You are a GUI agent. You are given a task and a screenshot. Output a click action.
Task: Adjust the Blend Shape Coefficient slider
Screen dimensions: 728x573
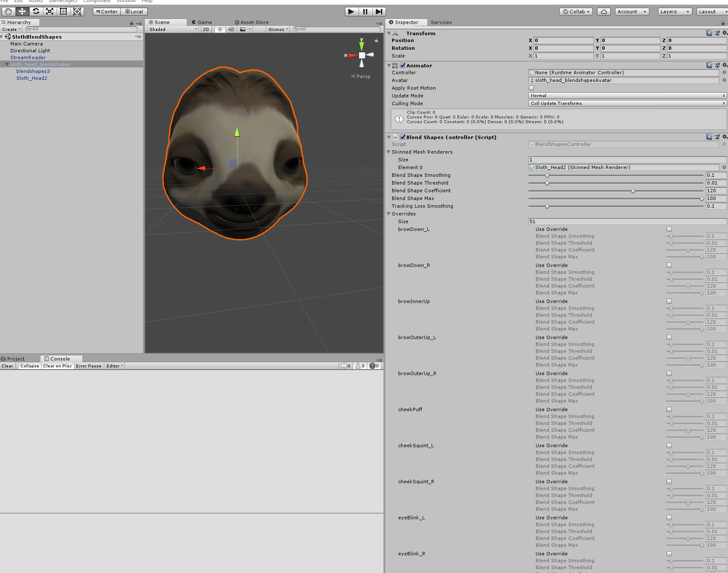(x=633, y=191)
